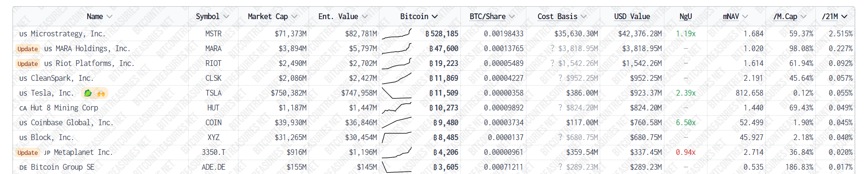Select the CLSK symbol cell
Viewport: 868px width, 174px height.
tap(213, 78)
